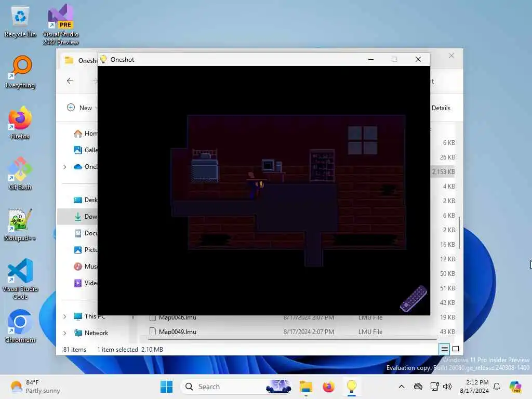This screenshot has width=532, height=399.
Task: Click the 2,153 KB size cell
Action: pyautogui.click(x=444, y=171)
